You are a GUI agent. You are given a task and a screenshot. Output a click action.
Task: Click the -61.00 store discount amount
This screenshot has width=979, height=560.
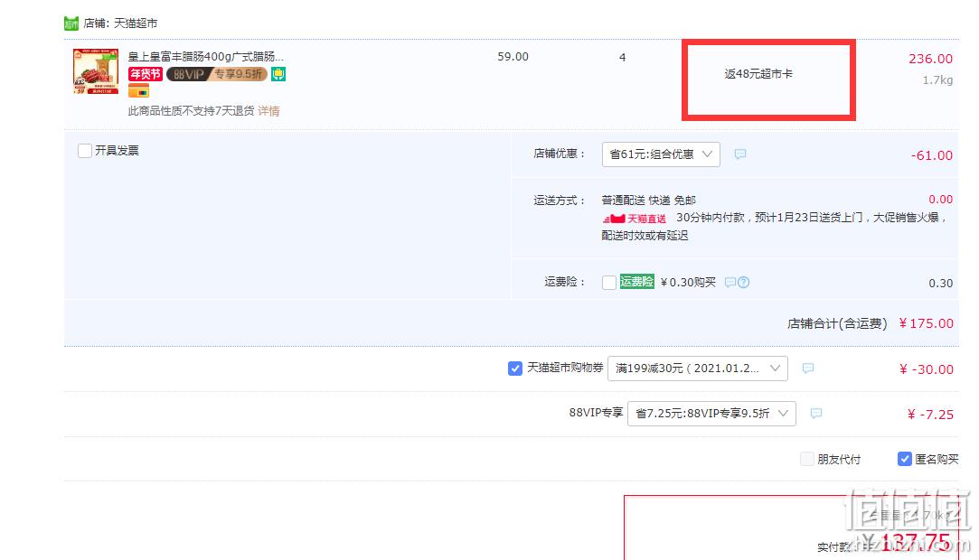932,155
